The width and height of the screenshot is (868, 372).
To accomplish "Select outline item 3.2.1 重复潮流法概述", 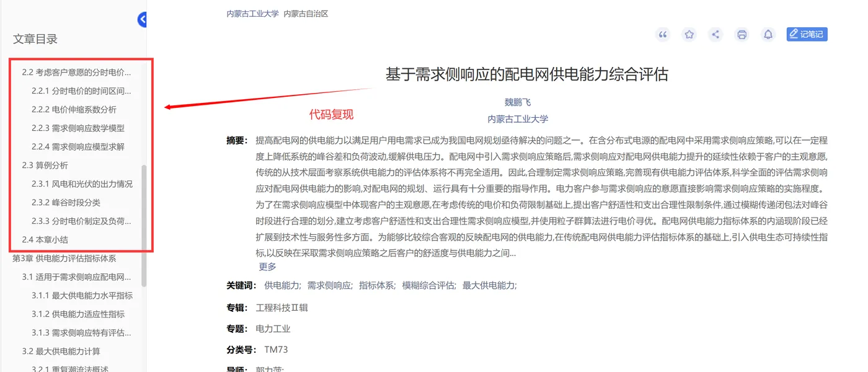I will [69, 368].
